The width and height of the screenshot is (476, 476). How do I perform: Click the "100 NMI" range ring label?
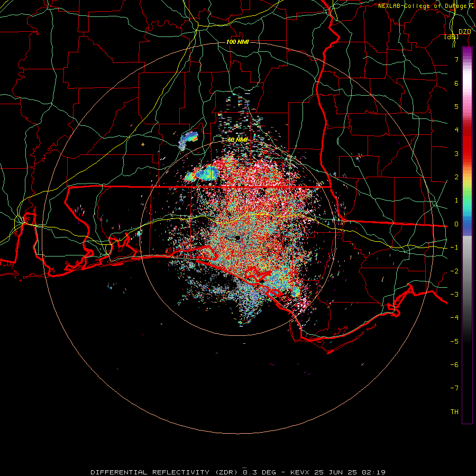tap(237, 42)
